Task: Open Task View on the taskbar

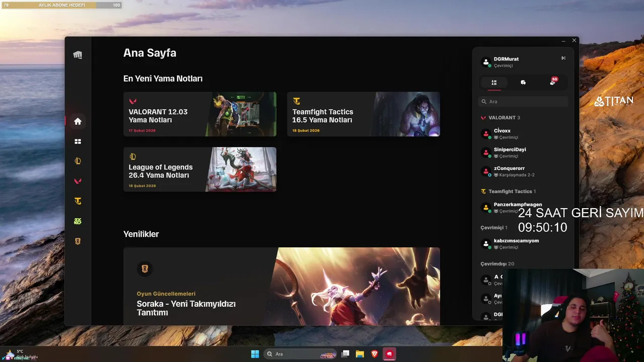Action: tap(345, 354)
